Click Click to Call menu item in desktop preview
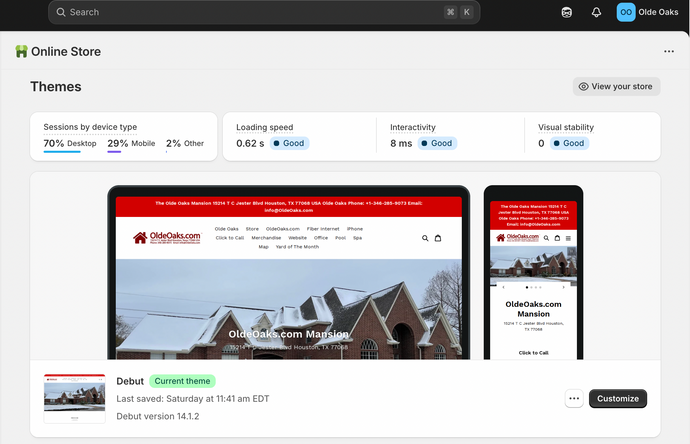This screenshot has width=690, height=444. pos(230,238)
